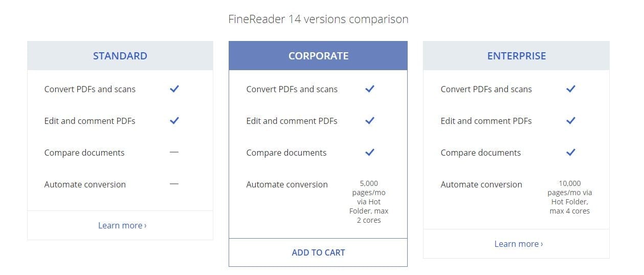This screenshot has height=275, width=644.
Task: Click Corporate's Edit and comment PDFs checkmark
Action: 369,121
